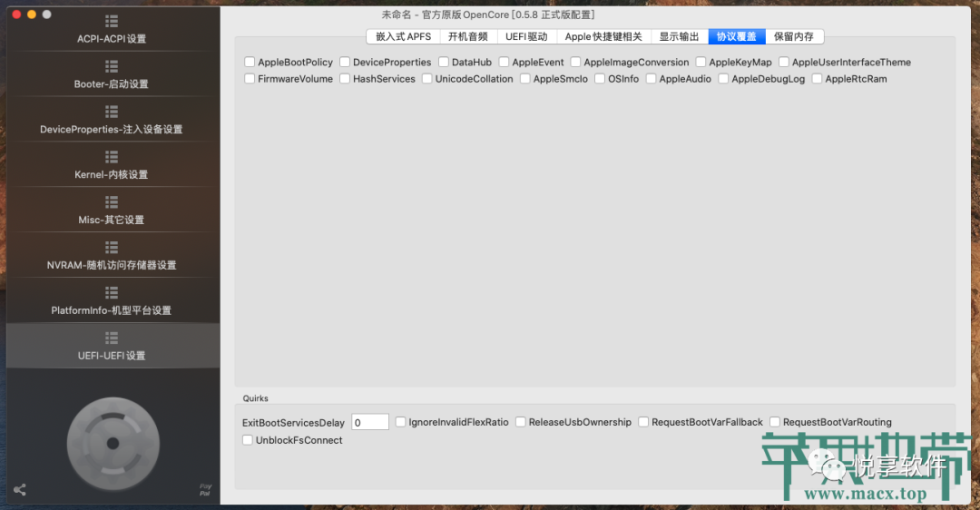The width and height of the screenshot is (980, 510).
Task: Toggle AppleDebugLog checkbox
Action: pyautogui.click(x=724, y=79)
